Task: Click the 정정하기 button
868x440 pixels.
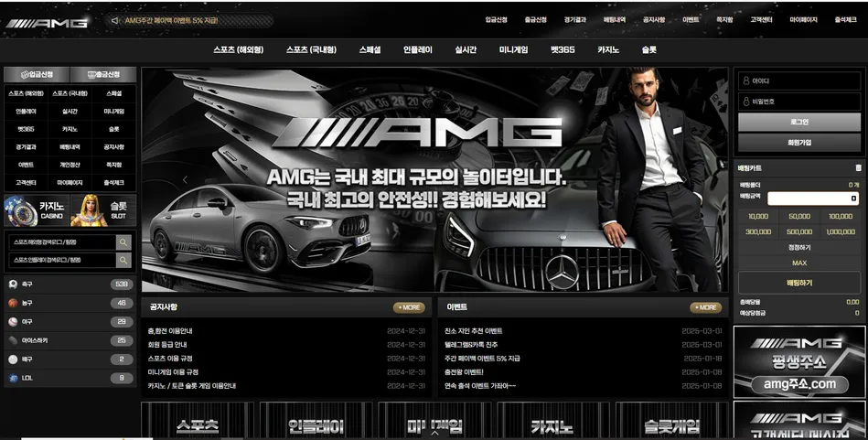Action: 798,247
